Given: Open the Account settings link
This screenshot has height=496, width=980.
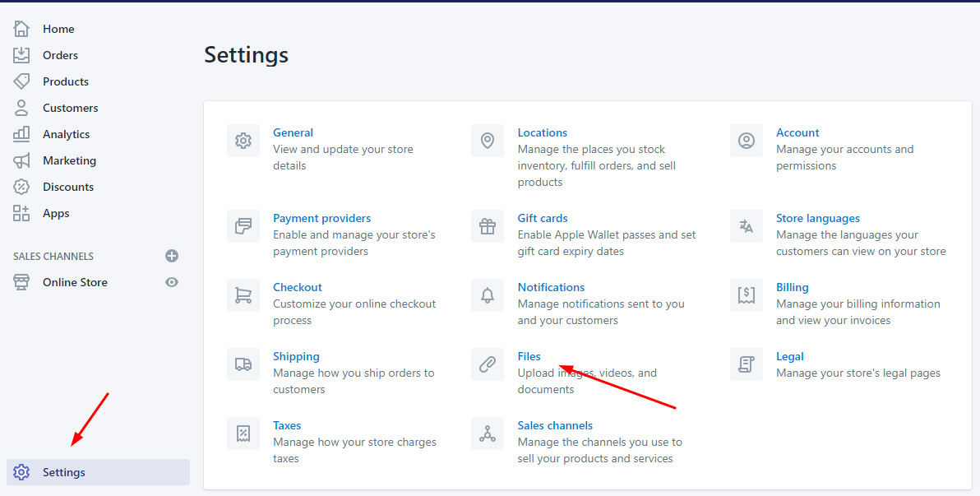Looking at the screenshot, I should 797,132.
